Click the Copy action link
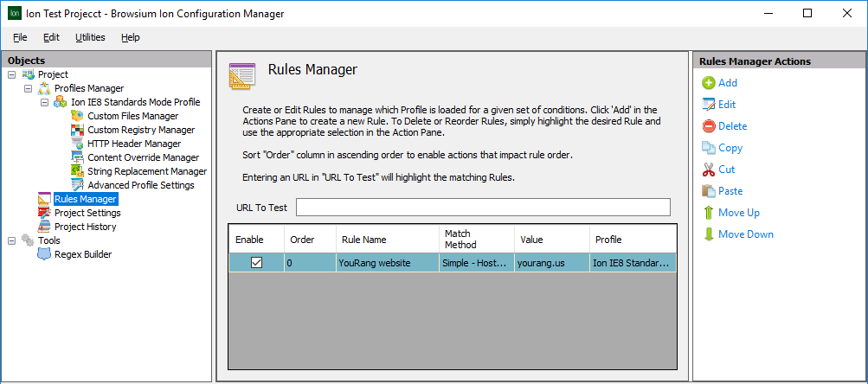The image size is (868, 384). 730,148
